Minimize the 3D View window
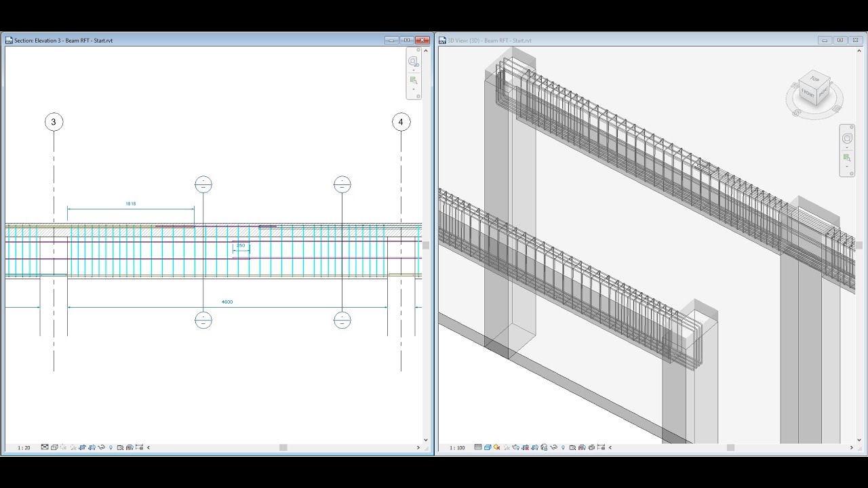Image resolution: width=868 pixels, height=488 pixels. [x=824, y=40]
